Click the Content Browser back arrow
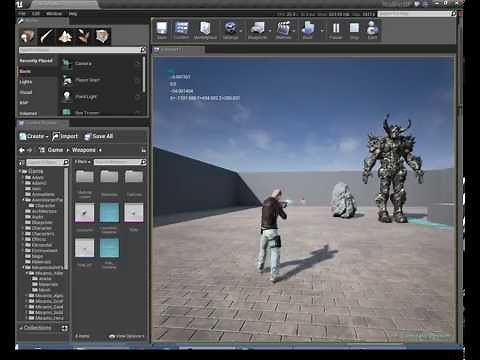Screen dimensions: 480x360 pos(22,150)
